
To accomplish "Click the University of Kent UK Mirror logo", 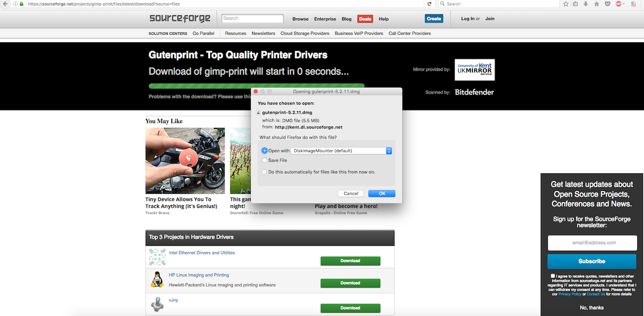I will coord(474,69).
